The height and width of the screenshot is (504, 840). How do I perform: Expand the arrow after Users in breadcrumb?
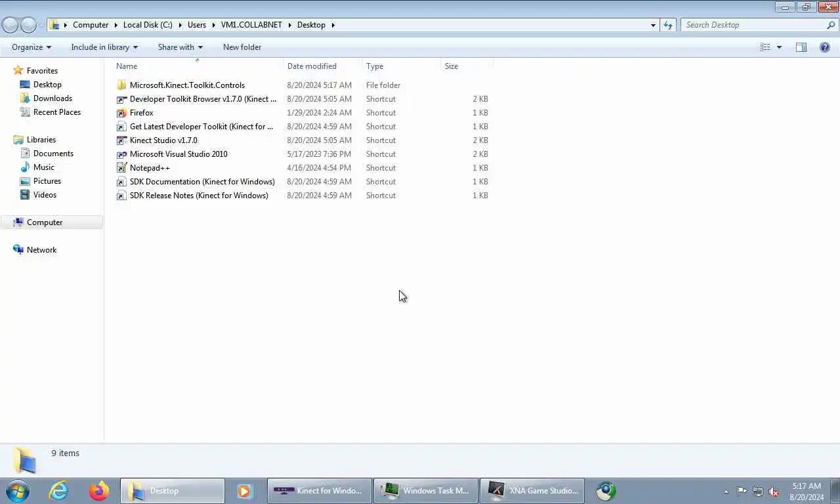tap(213, 25)
